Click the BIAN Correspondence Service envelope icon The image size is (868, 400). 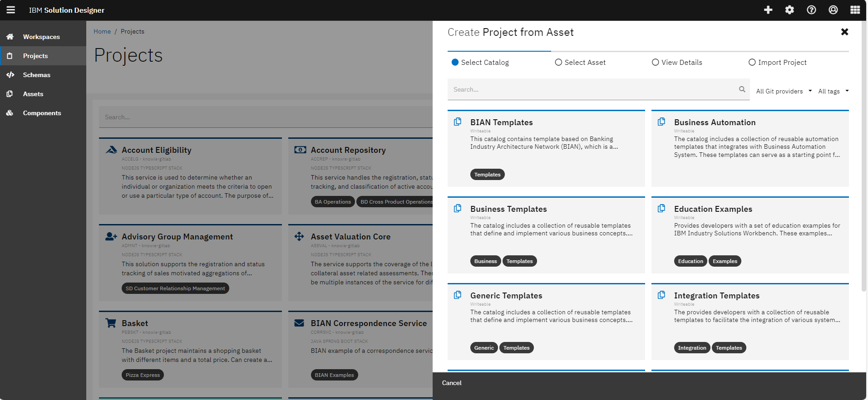pos(299,323)
